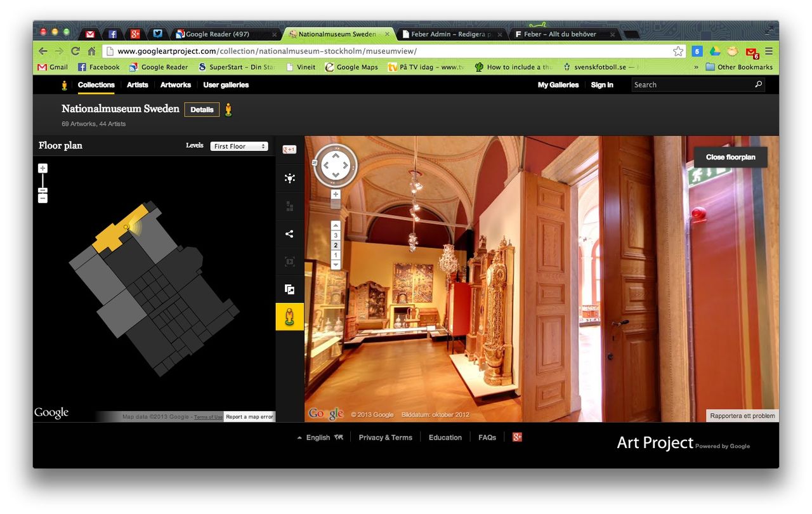Click the Google +1 button
The image size is (812, 514).
click(289, 150)
